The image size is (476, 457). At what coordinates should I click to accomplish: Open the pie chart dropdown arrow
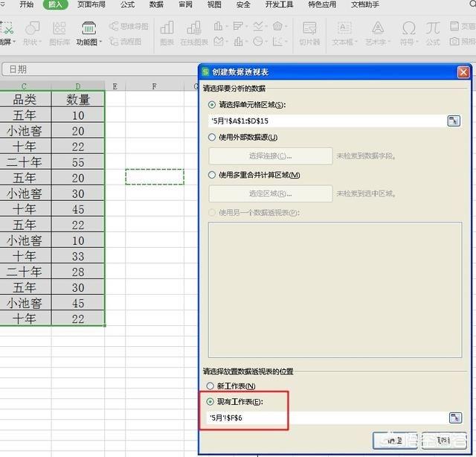266,42
